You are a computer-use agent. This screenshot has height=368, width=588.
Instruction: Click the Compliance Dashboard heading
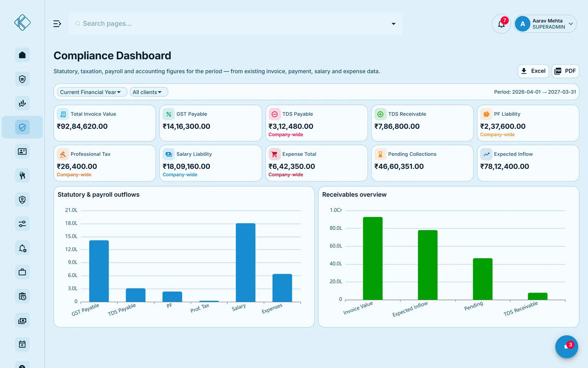click(112, 56)
